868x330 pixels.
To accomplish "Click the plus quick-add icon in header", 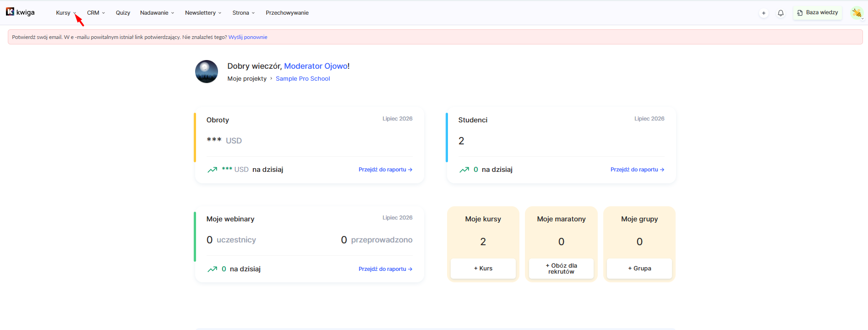I will coord(764,13).
